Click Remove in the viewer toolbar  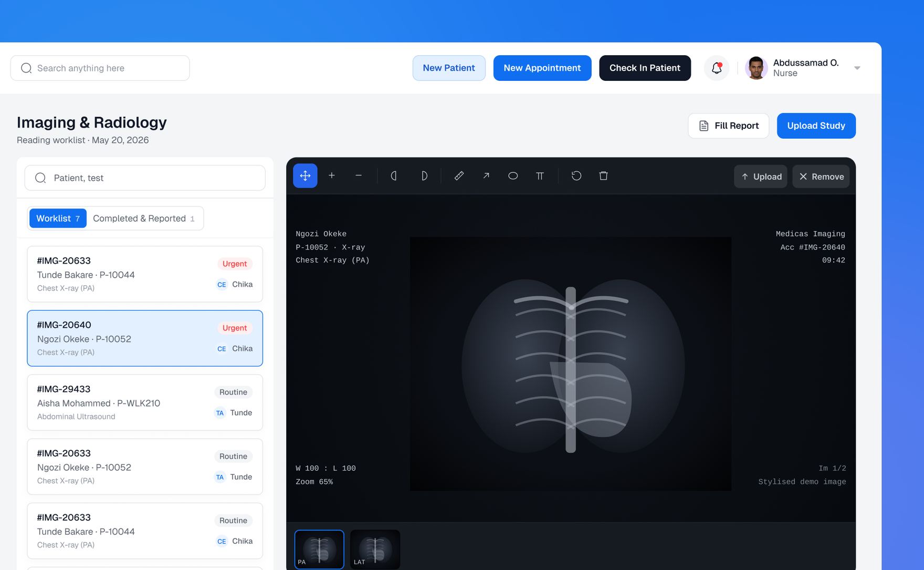pos(821,177)
